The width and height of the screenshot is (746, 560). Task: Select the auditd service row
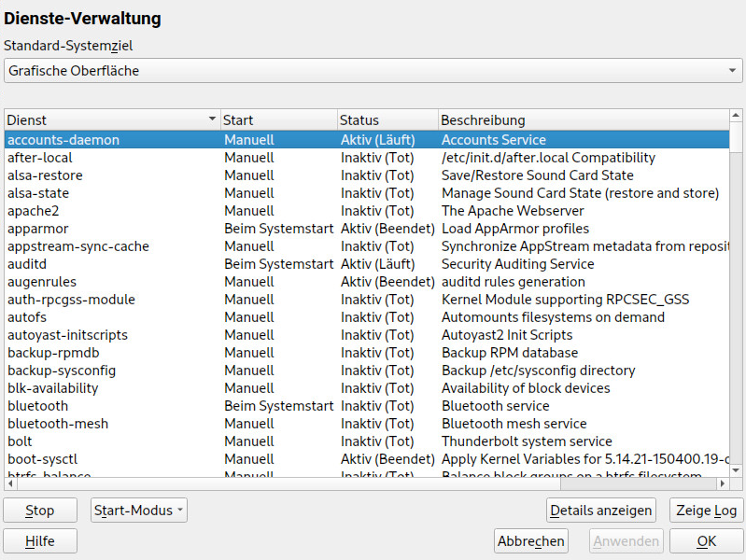click(x=367, y=264)
